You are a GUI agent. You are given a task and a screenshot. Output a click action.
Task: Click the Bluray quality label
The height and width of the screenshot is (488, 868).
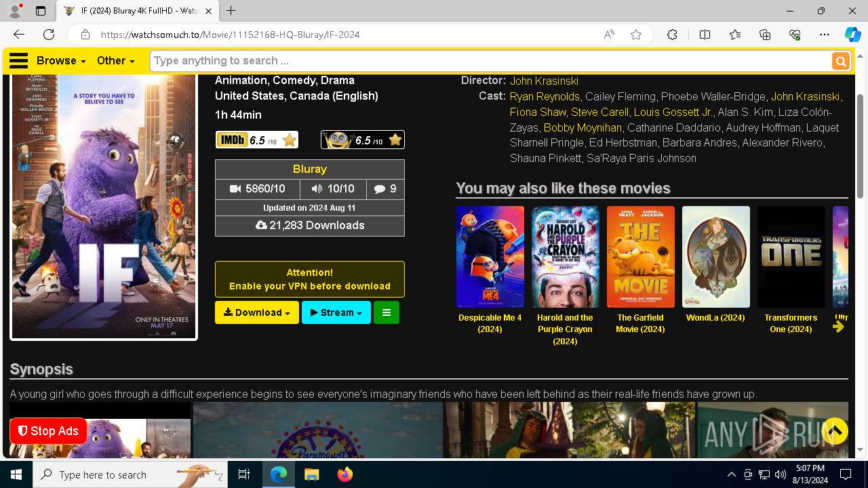point(310,169)
